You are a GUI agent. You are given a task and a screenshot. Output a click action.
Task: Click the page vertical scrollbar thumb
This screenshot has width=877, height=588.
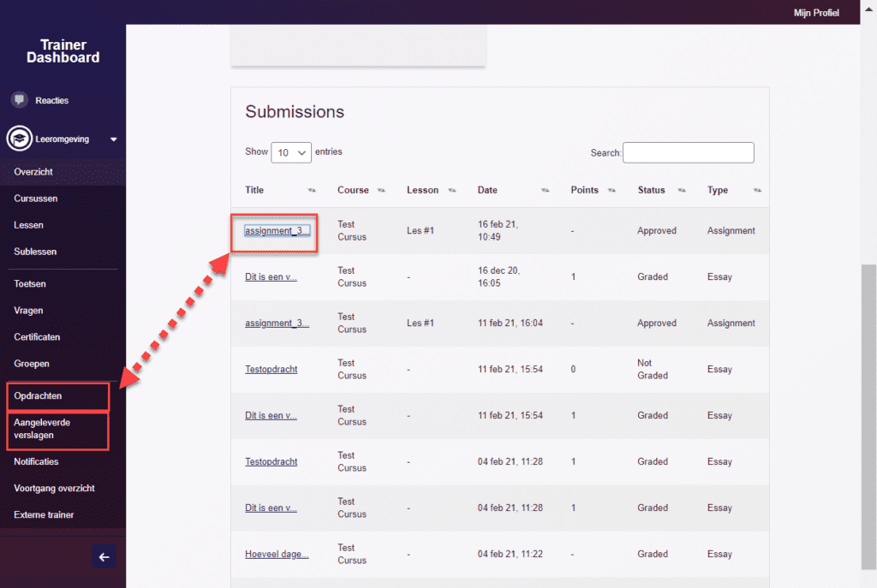point(868,417)
